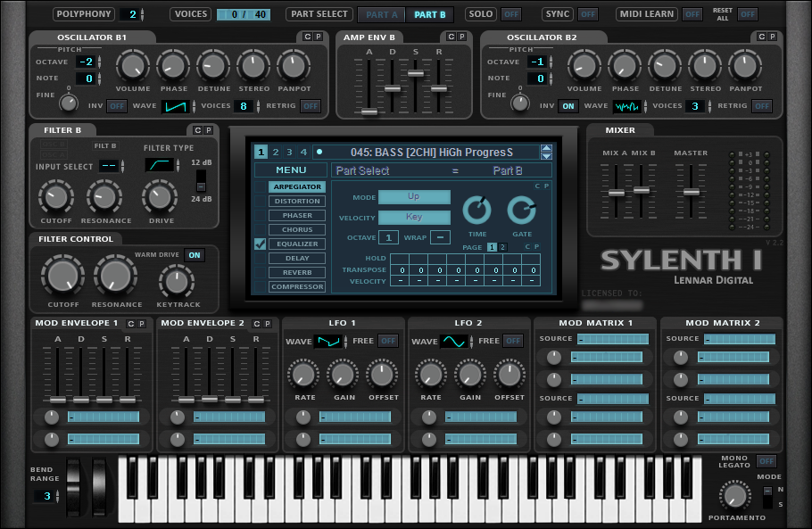Open the Compressor effect tab
The width and height of the screenshot is (812, 529).
[x=297, y=286]
